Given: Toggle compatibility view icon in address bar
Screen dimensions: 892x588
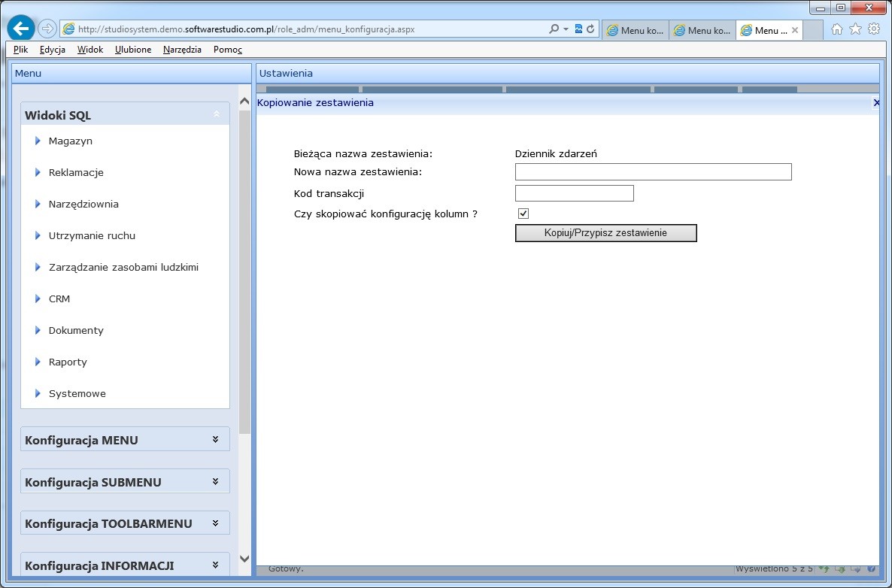Looking at the screenshot, I should click(x=578, y=29).
